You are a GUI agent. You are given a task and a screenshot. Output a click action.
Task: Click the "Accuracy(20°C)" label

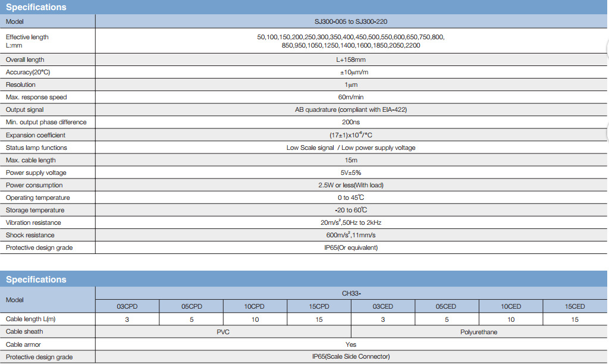[28, 72]
